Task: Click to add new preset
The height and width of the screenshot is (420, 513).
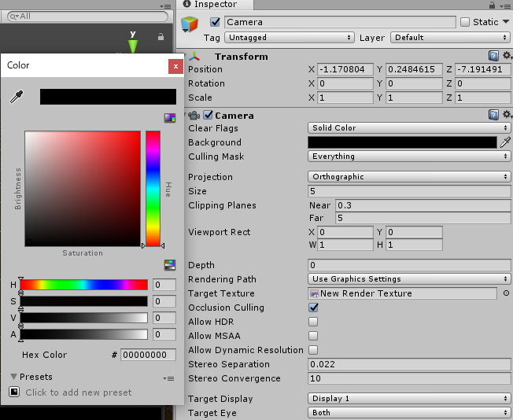Action: coord(79,392)
